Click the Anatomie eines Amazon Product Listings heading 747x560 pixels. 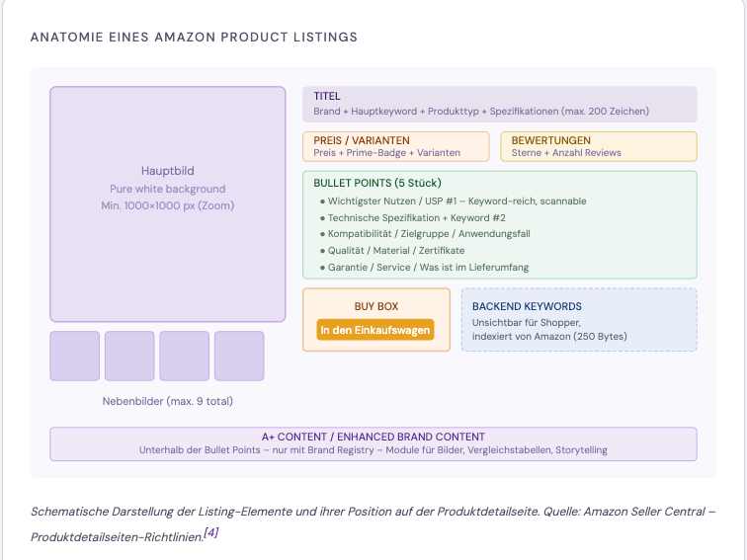(194, 38)
